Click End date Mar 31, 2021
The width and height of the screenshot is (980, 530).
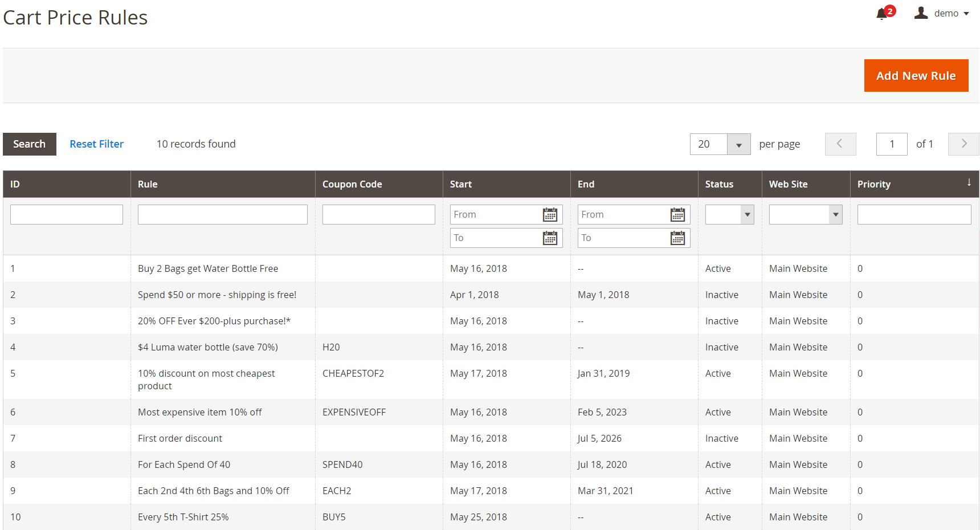pos(606,491)
